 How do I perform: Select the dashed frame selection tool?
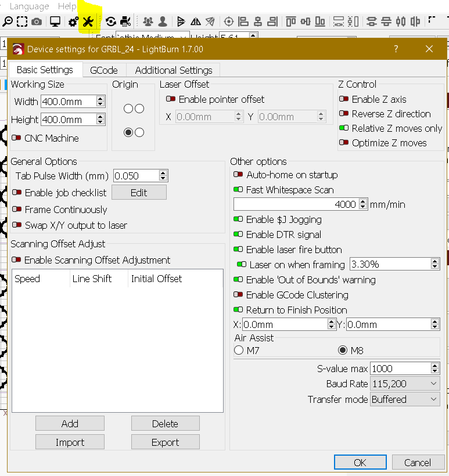point(22,21)
